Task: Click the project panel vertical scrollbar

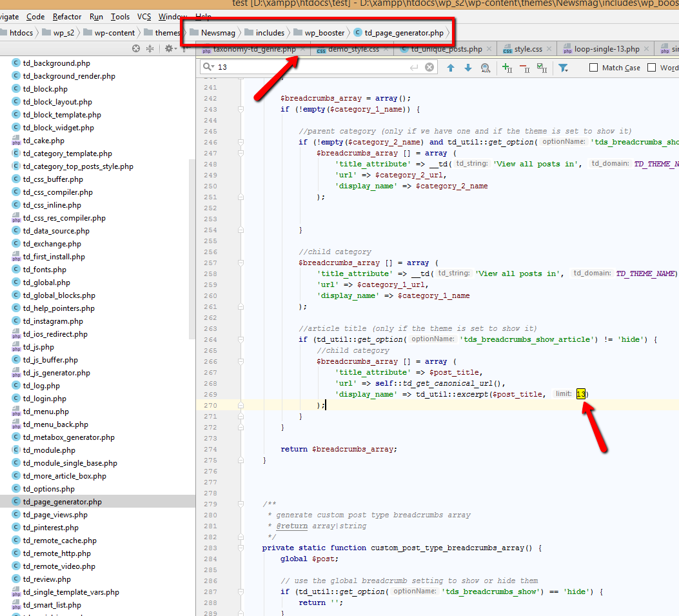Action: click(x=192, y=249)
